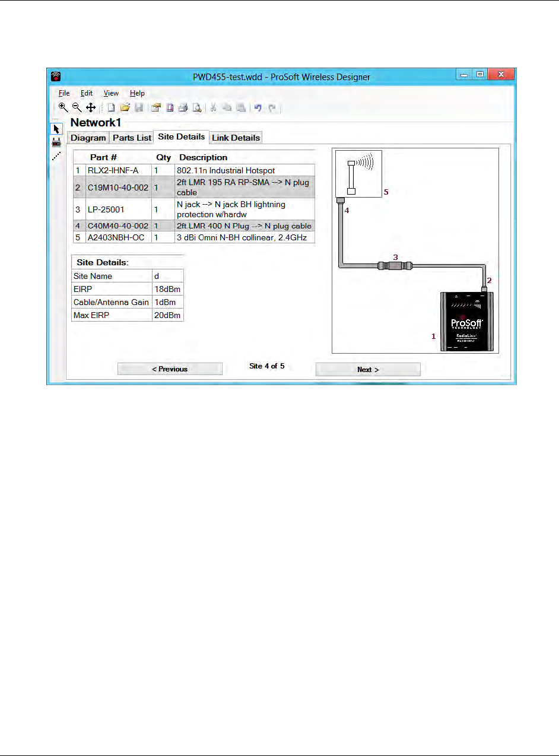
Task: Switch to the Diagram tab
Action: tap(88, 138)
